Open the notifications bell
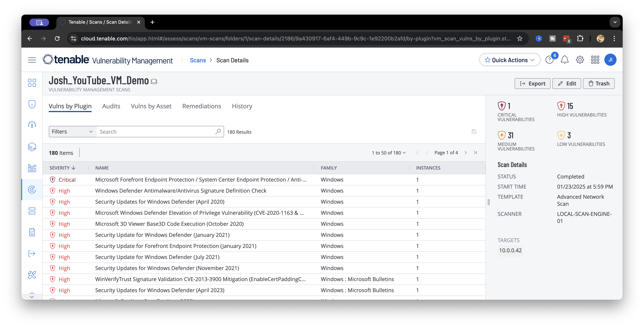Image resolution: width=644 pixels, height=328 pixels. (x=565, y=60)
